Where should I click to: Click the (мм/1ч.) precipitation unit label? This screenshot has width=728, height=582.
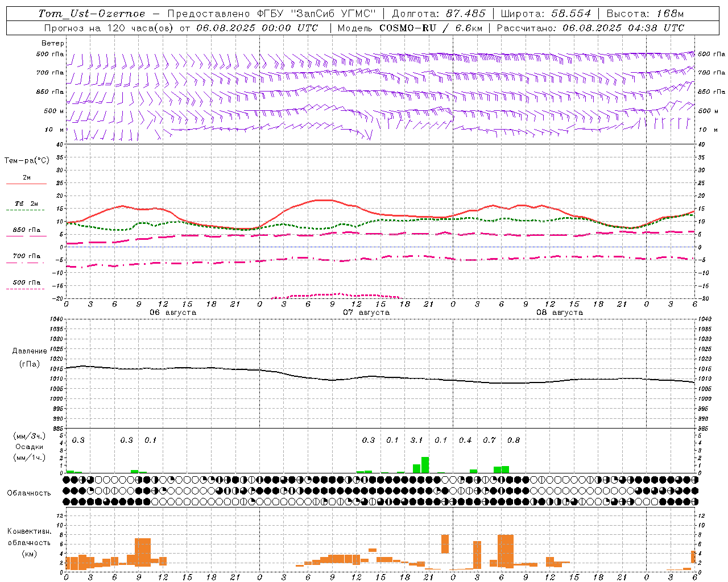click(x=30, y=458)
